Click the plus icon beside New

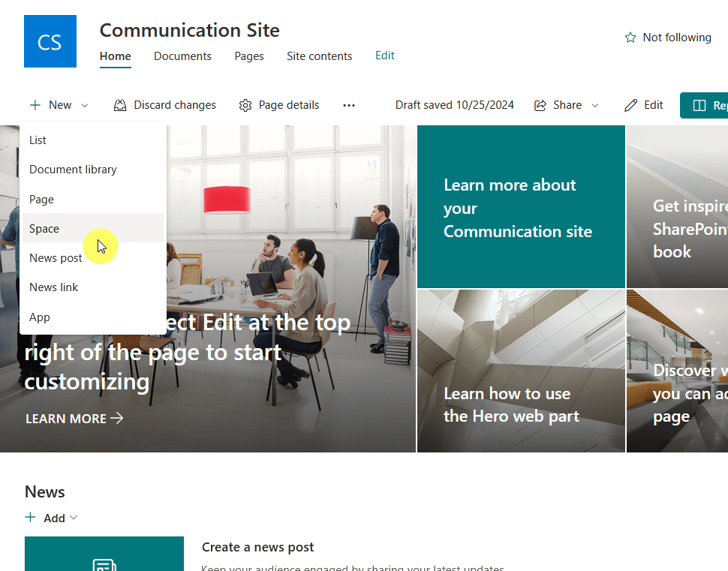click(x=35, y=105)
